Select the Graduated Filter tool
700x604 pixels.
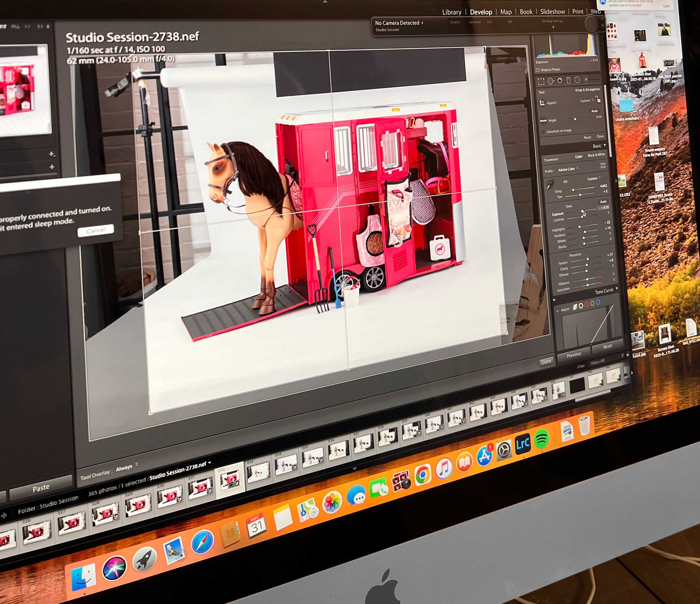[569, 80]
